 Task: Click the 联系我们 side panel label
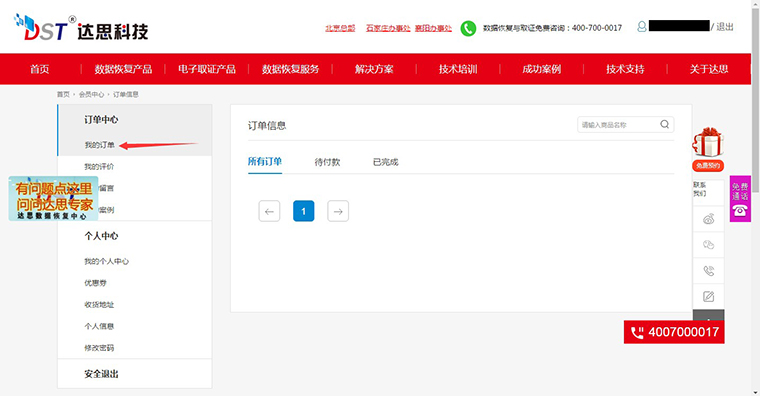point(699,189)
